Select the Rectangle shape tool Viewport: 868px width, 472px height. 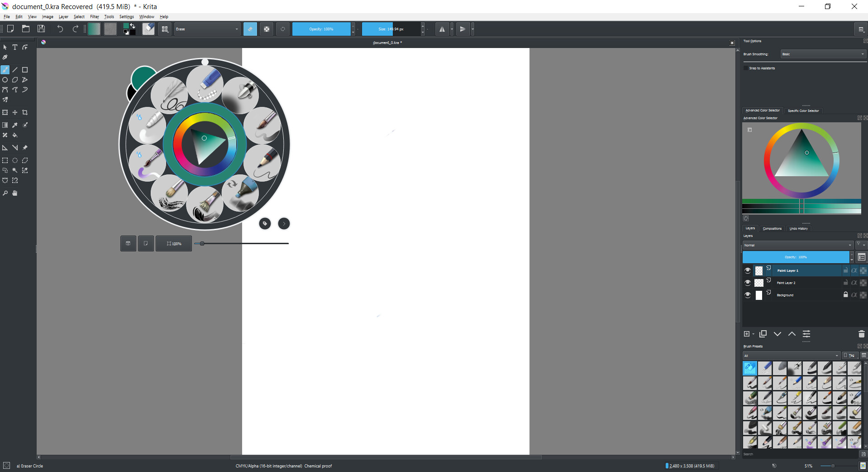[x=25, y=70]
